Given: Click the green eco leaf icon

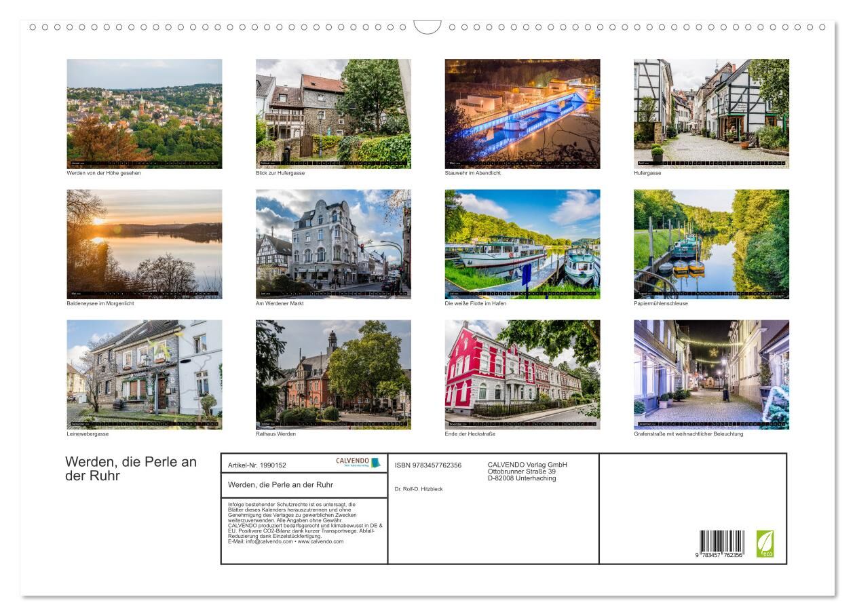Looking at the screenshot, I should 765,543.
